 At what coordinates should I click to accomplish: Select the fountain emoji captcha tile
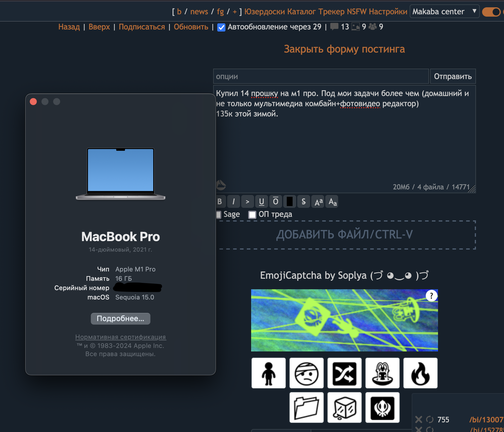383,373
